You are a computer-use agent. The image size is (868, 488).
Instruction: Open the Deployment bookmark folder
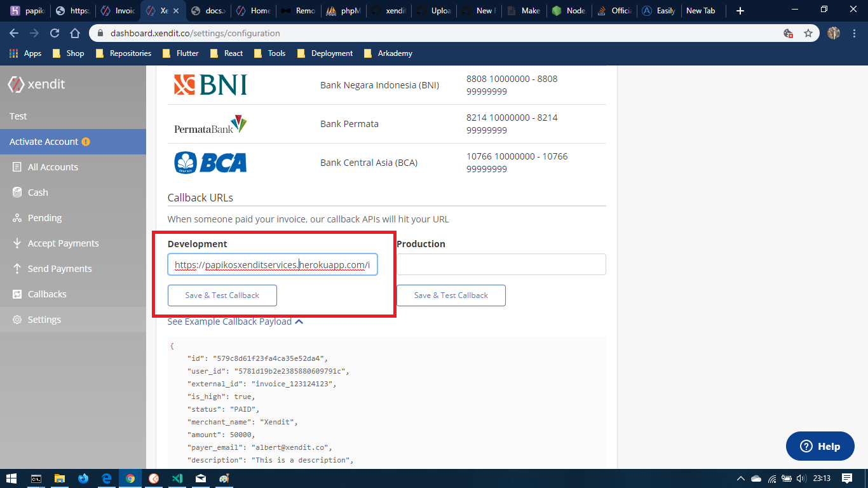(x=325, y=53)
